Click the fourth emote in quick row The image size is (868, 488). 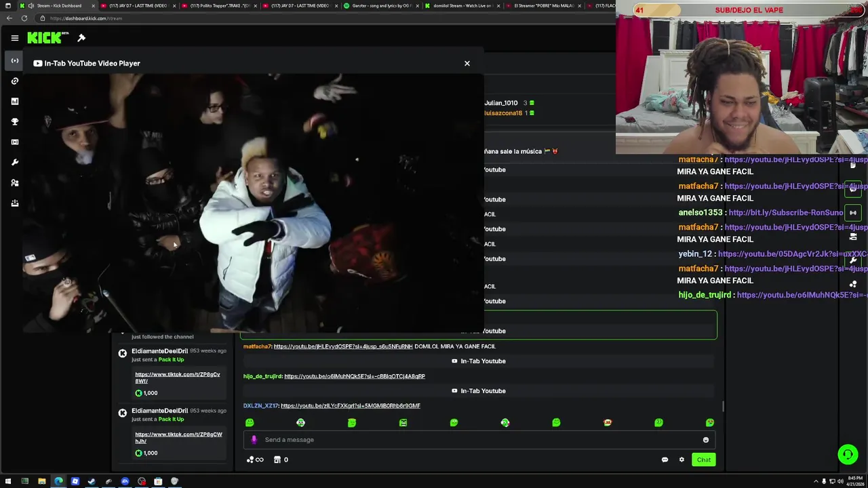coord(403,422)
